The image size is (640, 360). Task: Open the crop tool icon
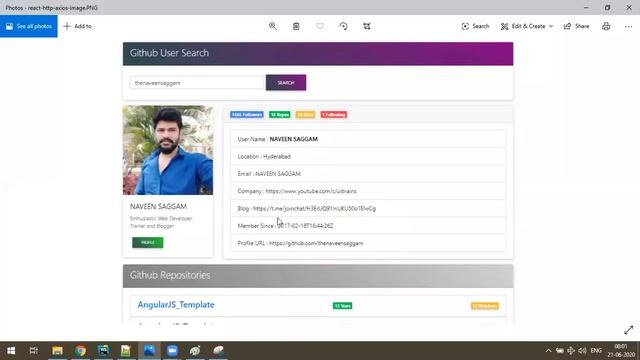pos(367,26)
